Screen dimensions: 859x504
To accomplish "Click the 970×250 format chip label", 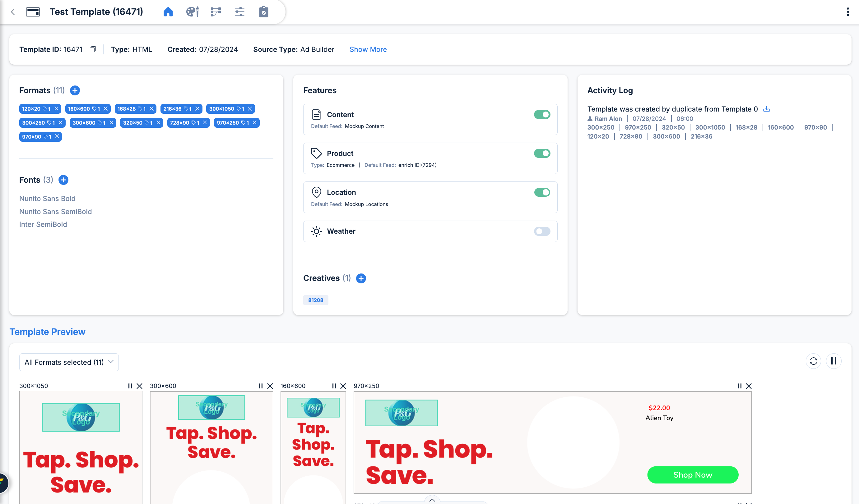I will [228, 123].
